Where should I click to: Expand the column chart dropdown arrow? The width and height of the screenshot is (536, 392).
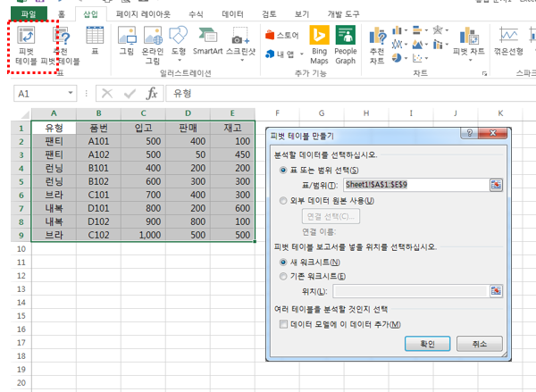pyautogui.click(x=406, y=30)
